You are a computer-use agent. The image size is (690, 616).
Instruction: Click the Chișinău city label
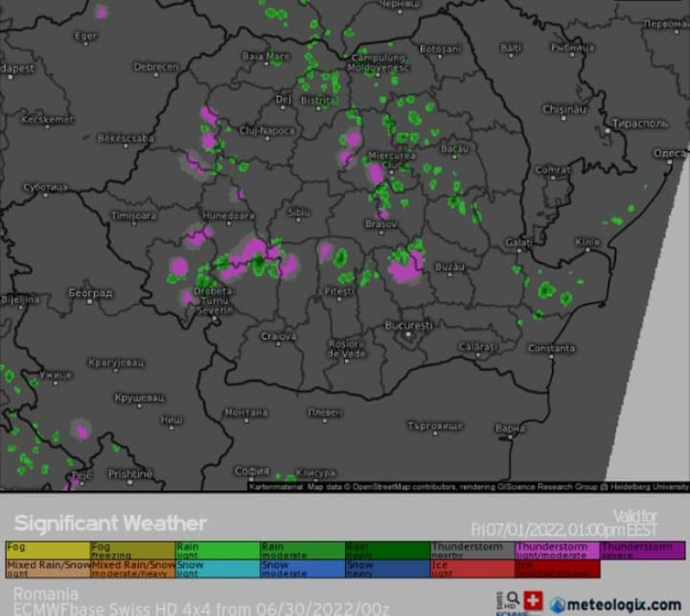564,110
